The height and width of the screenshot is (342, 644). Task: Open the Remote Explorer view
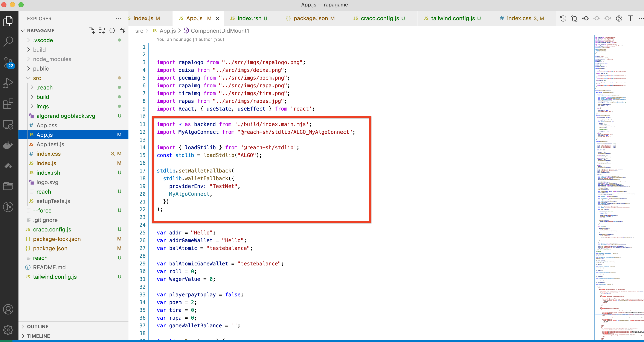point(8,124)
